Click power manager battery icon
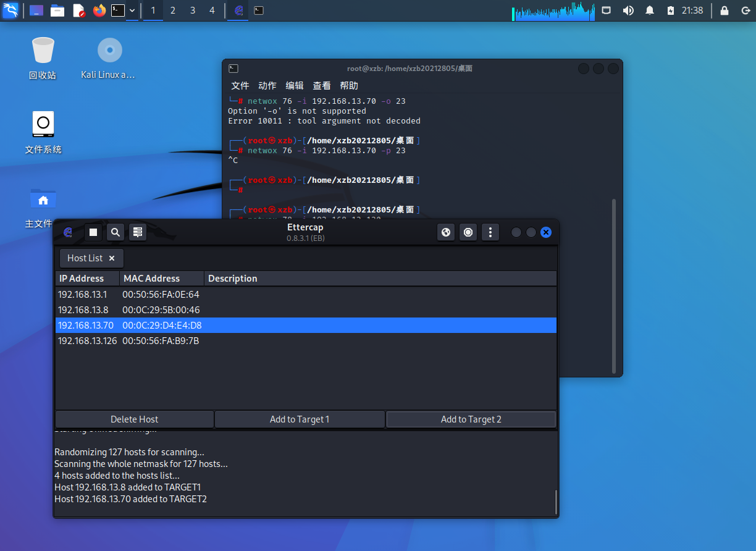This screenshot has width=756, height=551. tap(671, 11)
